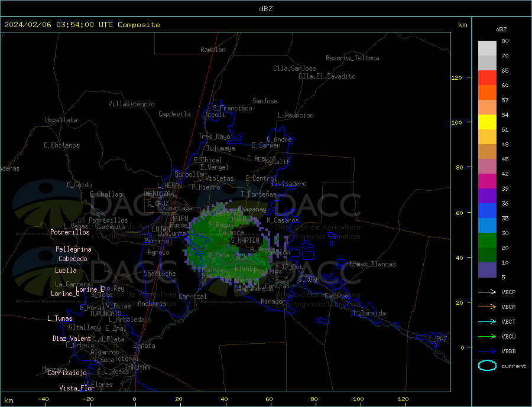Click the 'L_Tunas' pink label
Image resolution: width=532 pixels, height=407 pixels.
click(60, 318)
